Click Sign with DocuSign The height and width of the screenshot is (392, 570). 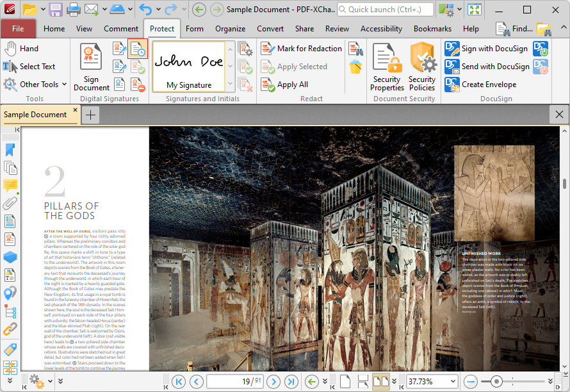[x=486, y=49]
